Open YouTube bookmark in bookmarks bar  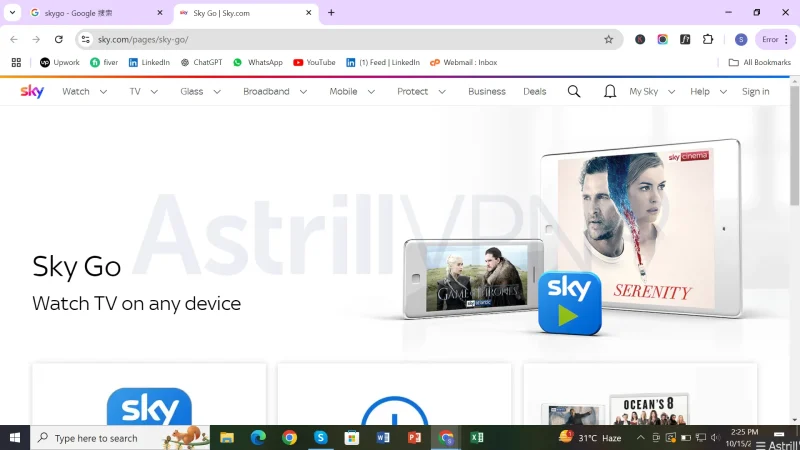tap(313, 62)
